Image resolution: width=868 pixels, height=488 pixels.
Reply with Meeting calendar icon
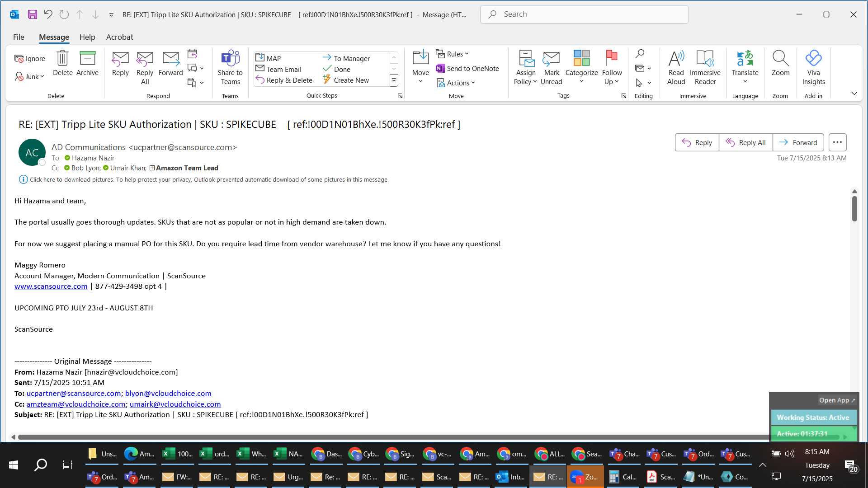tap(192, 54)
